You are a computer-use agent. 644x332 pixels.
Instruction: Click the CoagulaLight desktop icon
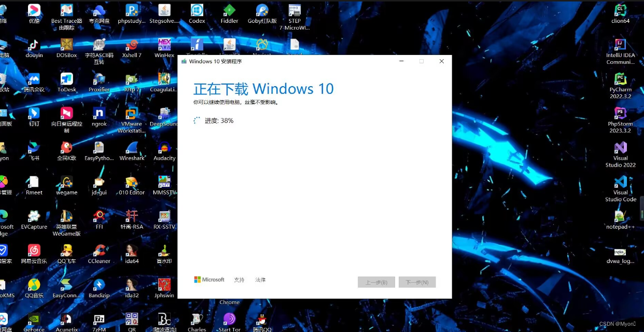(x=164, y=82)
